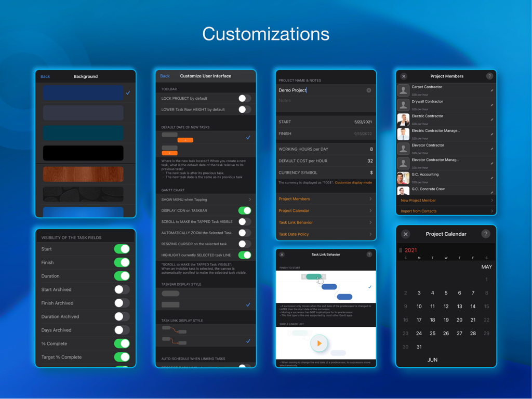Viewport: 532px width, 399px height.
Task: Open help on the Project Members panel
Action: tap(489, 76)
